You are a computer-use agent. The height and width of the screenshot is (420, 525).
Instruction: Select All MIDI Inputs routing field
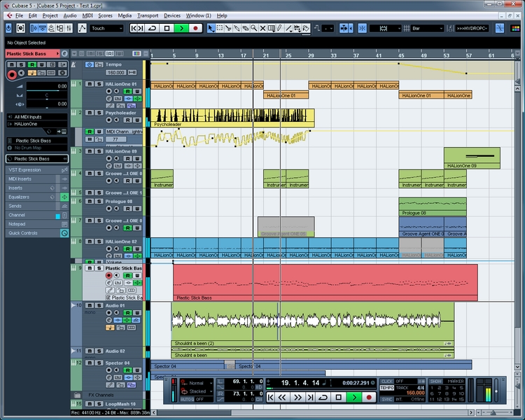click(x=37, y=117)
